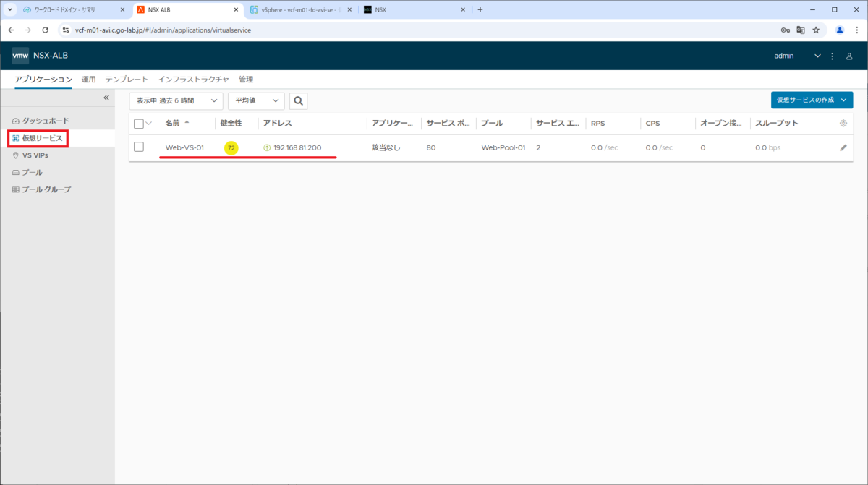Open table column settings gear icon
Screen dimensions: 868x485
pos(843,124)
